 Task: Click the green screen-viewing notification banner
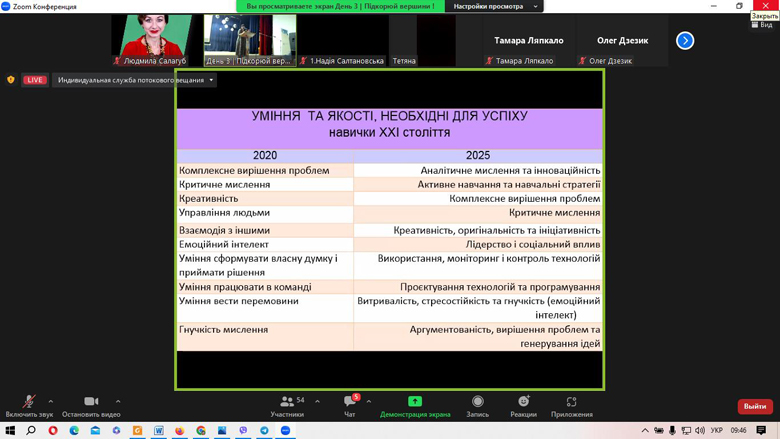[340, 6]
